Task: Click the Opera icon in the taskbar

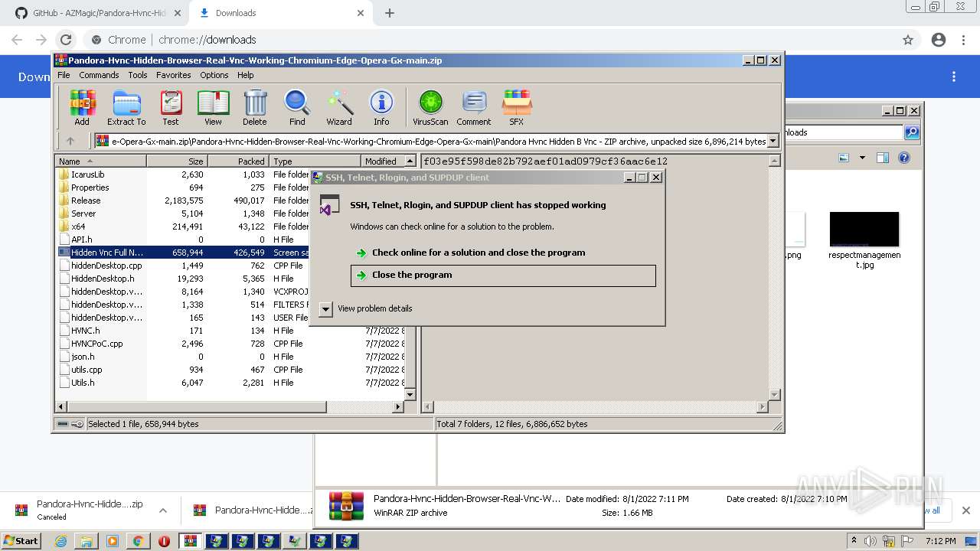Action: [x=164, y=541]
